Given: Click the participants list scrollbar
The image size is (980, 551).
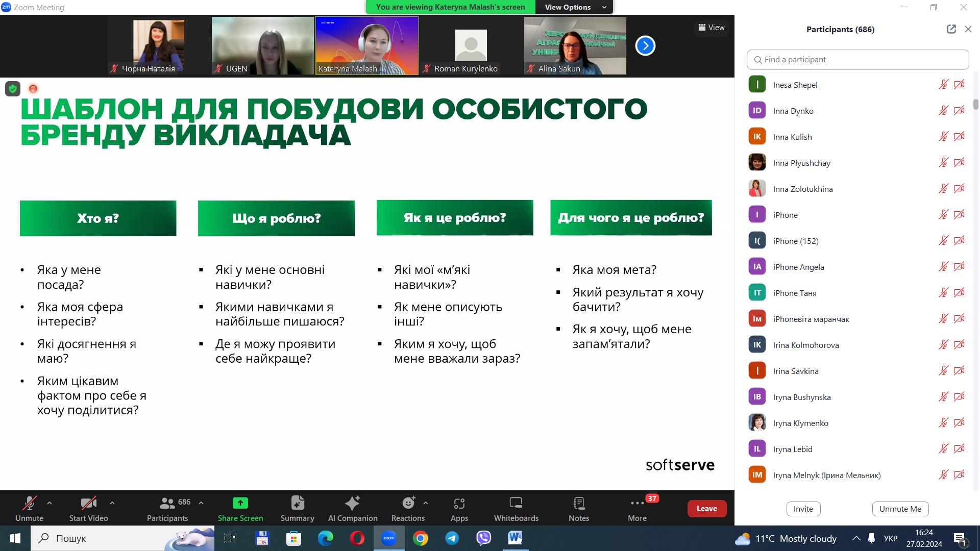Looking at the screenshot, I should (x=975, y=104).
